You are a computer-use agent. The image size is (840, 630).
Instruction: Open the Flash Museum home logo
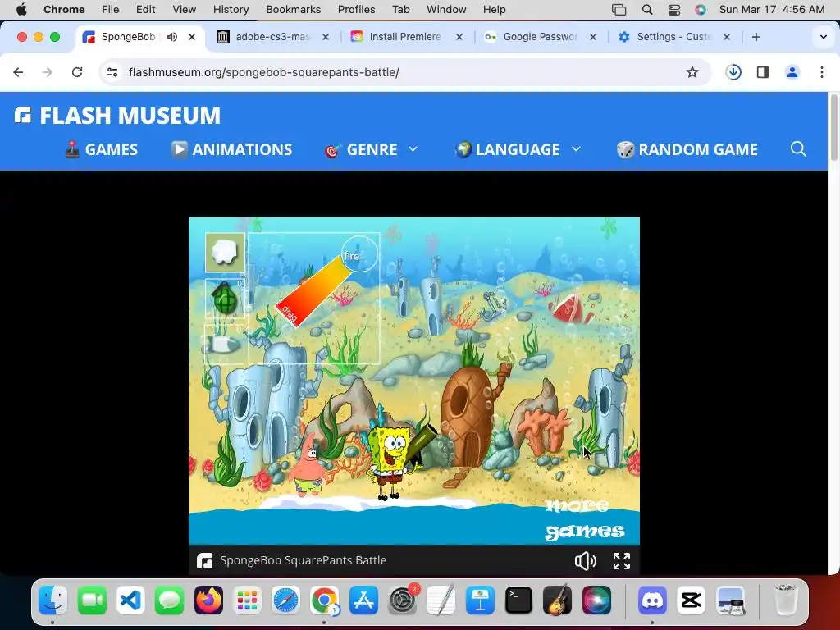click(x=117, y=115)
